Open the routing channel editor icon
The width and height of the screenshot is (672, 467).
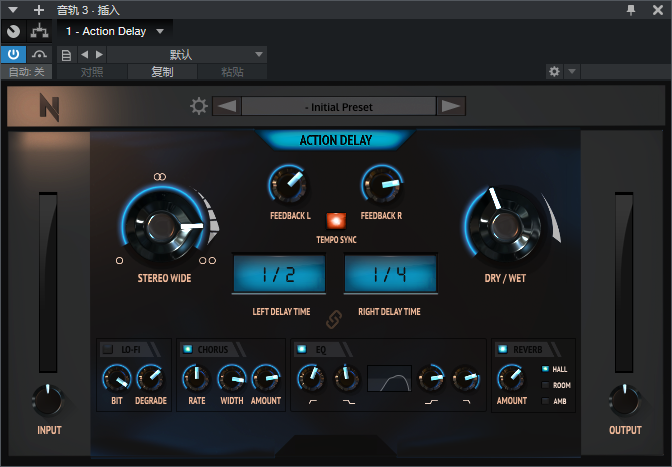pyautogui.click(x=39, y=31)
